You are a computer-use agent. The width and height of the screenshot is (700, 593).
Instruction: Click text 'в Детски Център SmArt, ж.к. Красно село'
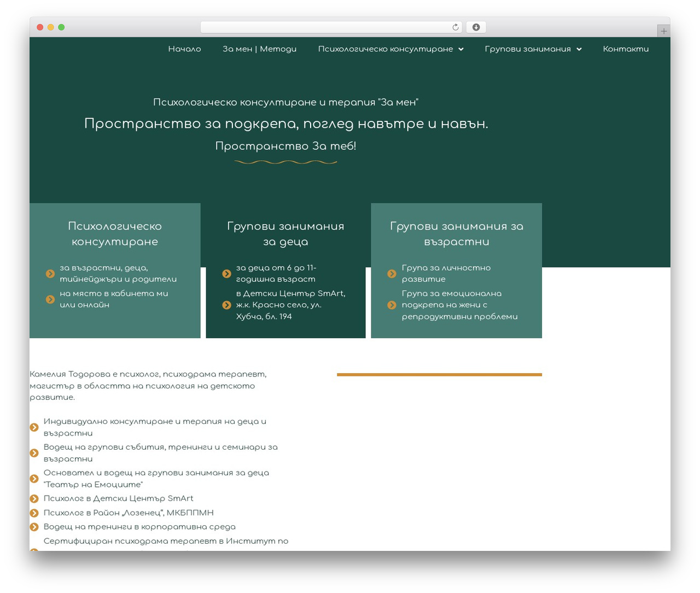[291, 305]
